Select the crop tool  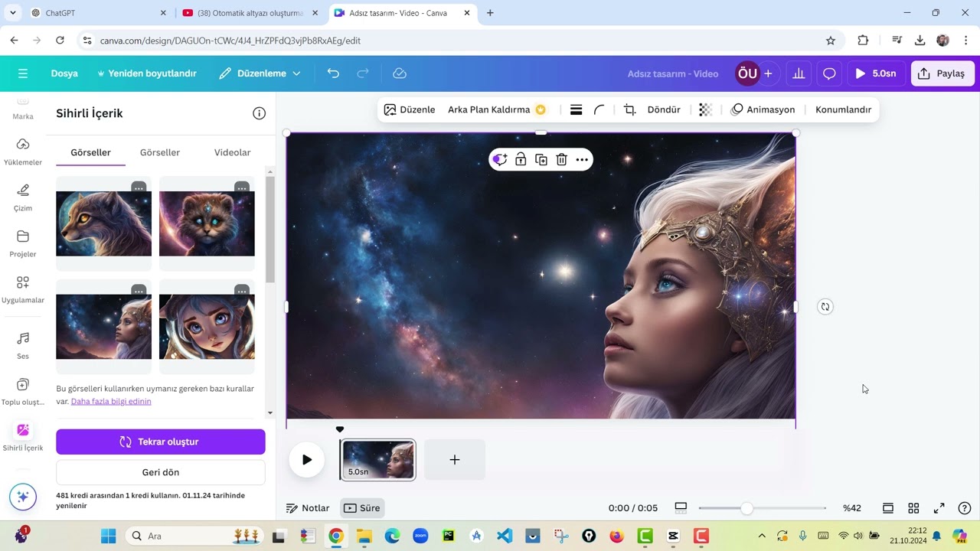point(629,109)
